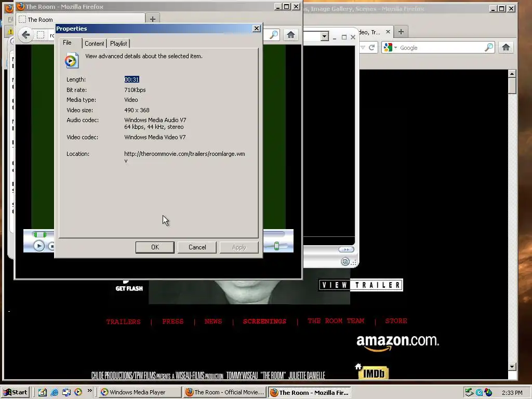532x399 pixels.
Task: Open the Google search engine dropdown
Action: point(390,47)
